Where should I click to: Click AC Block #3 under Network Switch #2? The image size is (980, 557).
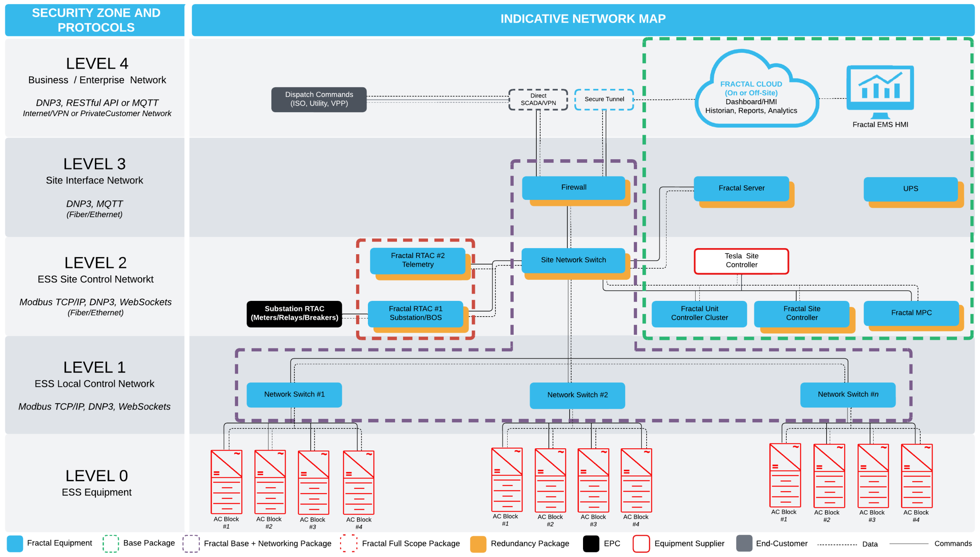point(593,480)
